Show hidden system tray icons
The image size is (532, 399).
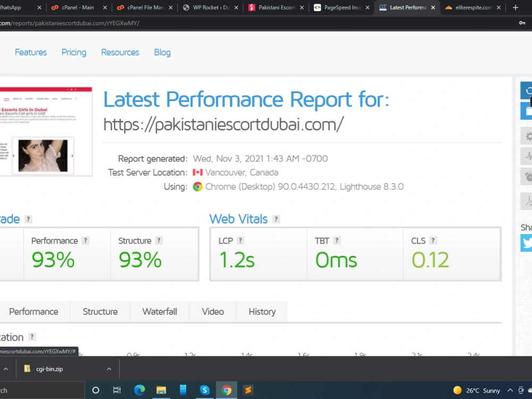tap(510, 390)
